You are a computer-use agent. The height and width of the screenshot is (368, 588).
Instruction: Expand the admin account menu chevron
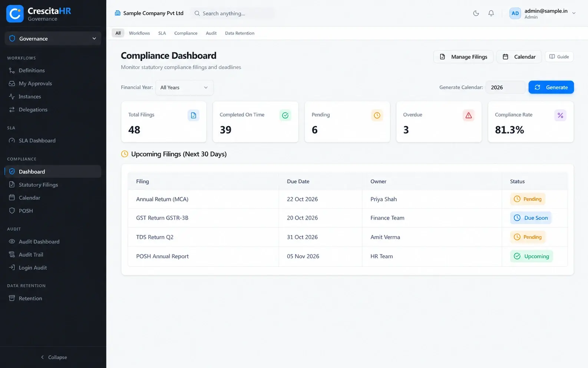click(574, 13)
